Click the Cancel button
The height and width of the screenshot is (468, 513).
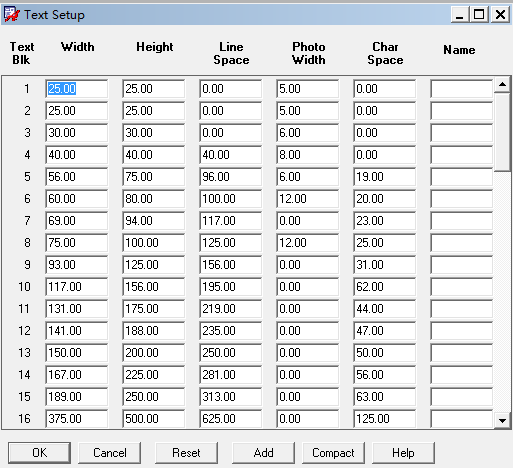[x=110, y=453]
